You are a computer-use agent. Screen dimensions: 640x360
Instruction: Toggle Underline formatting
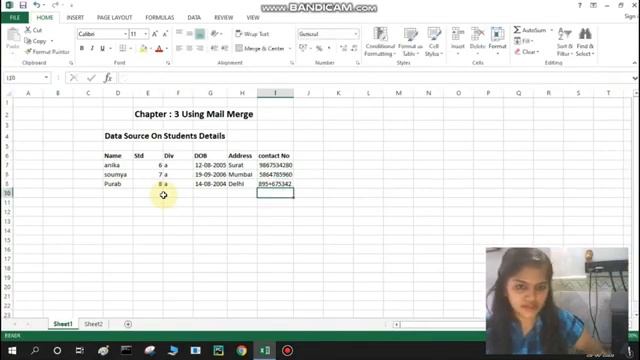[102, 48]
